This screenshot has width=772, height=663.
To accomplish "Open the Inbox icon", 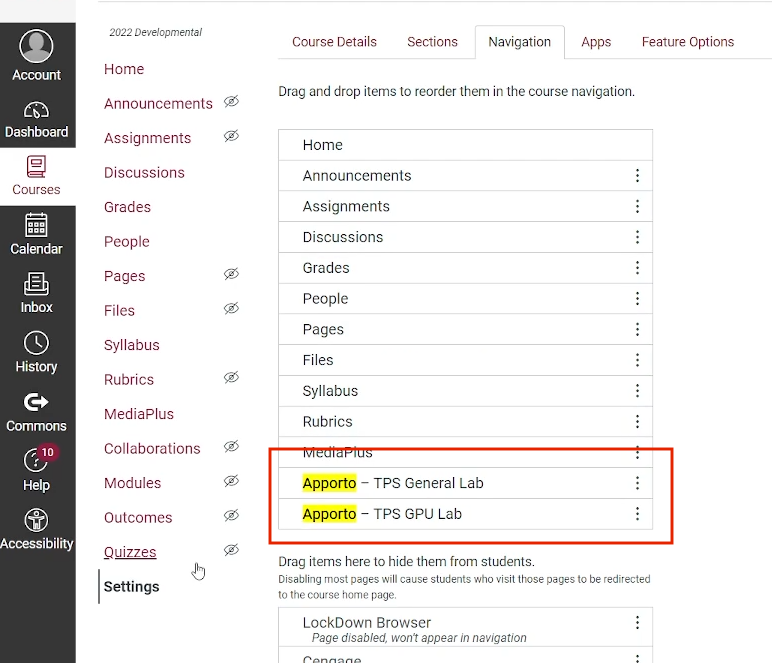I will point(37,284).
